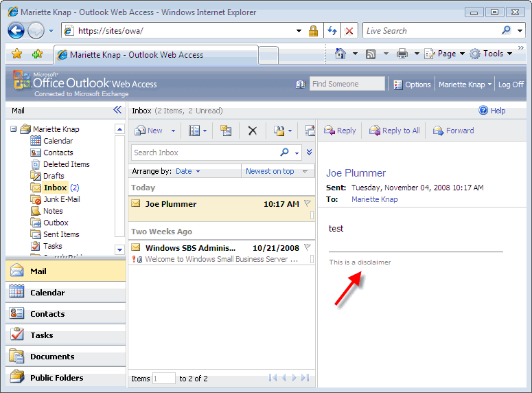This screenshot has height=393, width=532.
Task: Click Reply to All button
Action: click(x=394, y=131)
